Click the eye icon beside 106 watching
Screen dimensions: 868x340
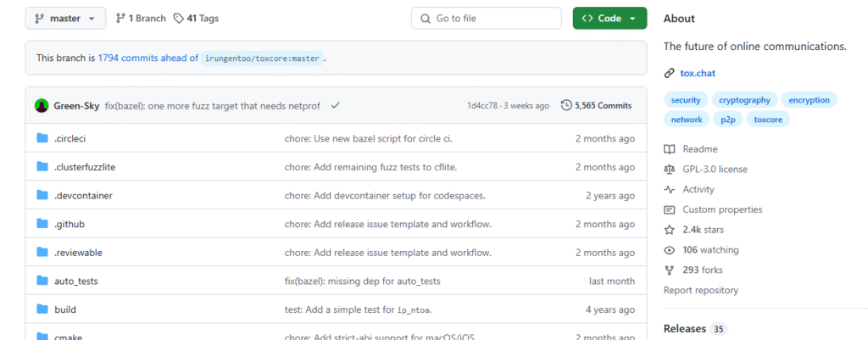click(670, 250)
